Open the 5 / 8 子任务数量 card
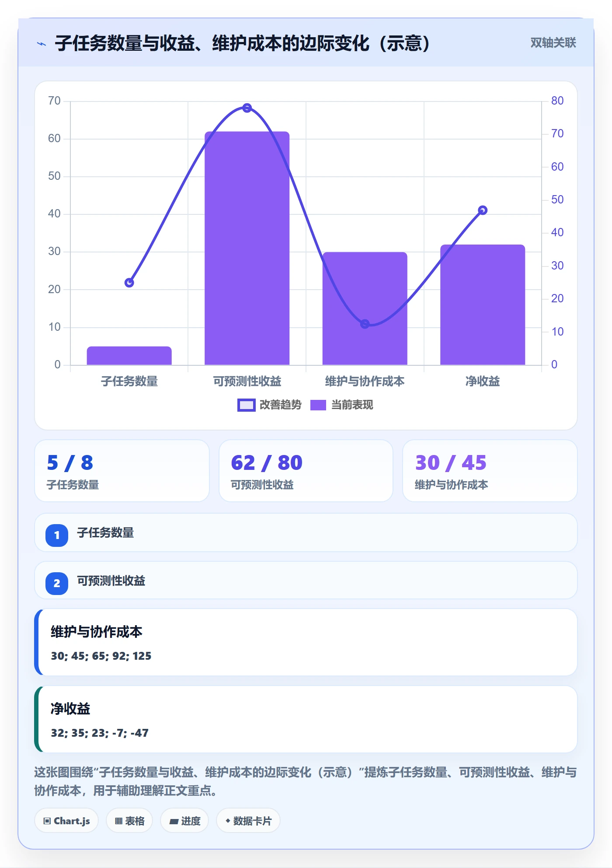 tap(122, 471)
